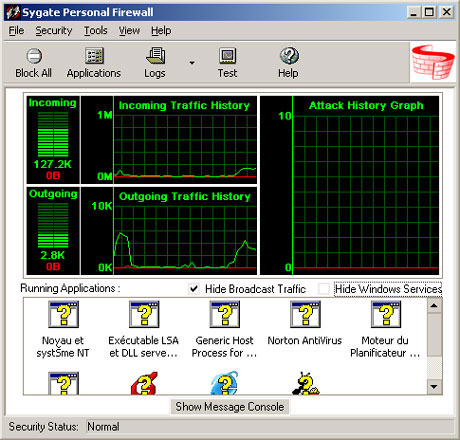Click the Normal security status text
Viewport: 460px width, 440px height.
coord(103,427)
